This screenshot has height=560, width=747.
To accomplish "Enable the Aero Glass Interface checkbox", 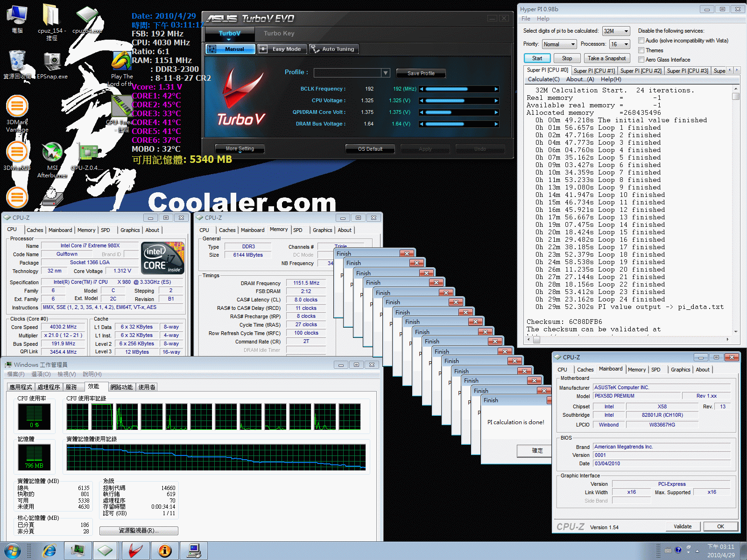I will 641,60.
